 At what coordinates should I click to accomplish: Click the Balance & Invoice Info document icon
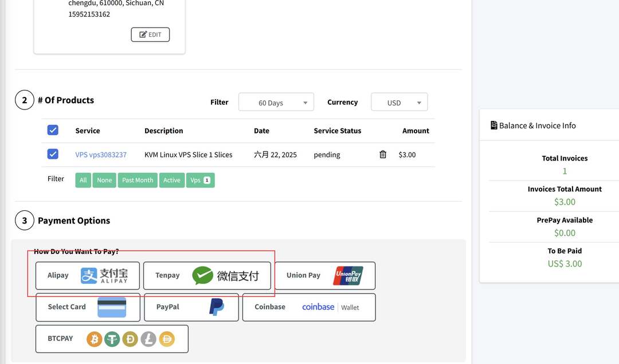pyautogui.click(x=494, y=125)
